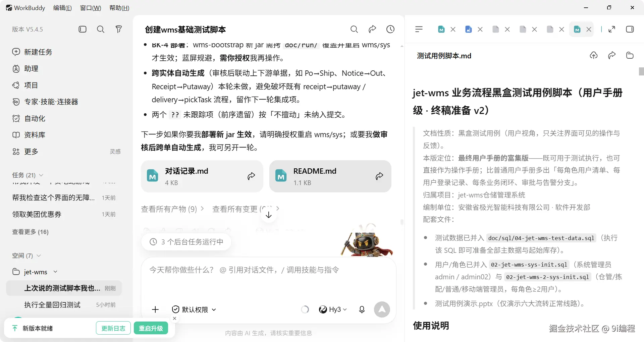Collapse the 空间 (7) section
This screenshot has height=342, width=644.
pos(39,255)
